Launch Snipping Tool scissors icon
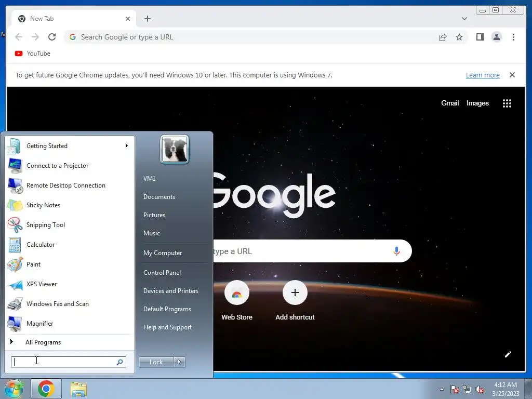This screenshot has height=399, width=532. 15,225
